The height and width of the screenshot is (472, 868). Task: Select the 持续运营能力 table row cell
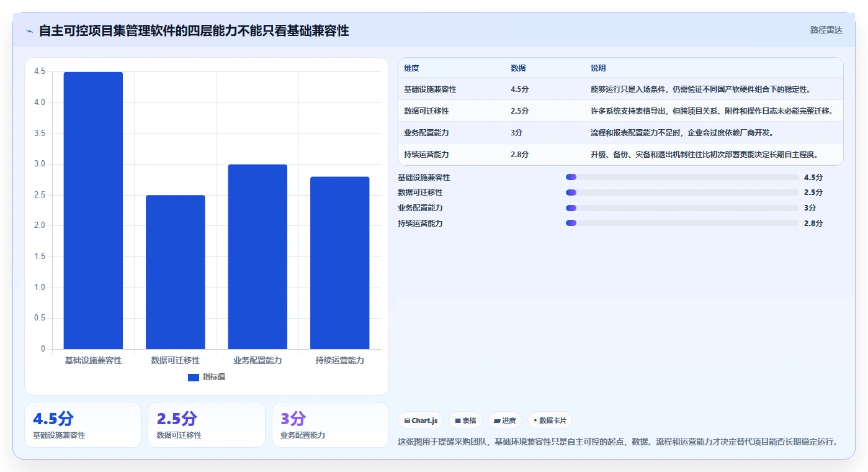(x=426, y=154)
